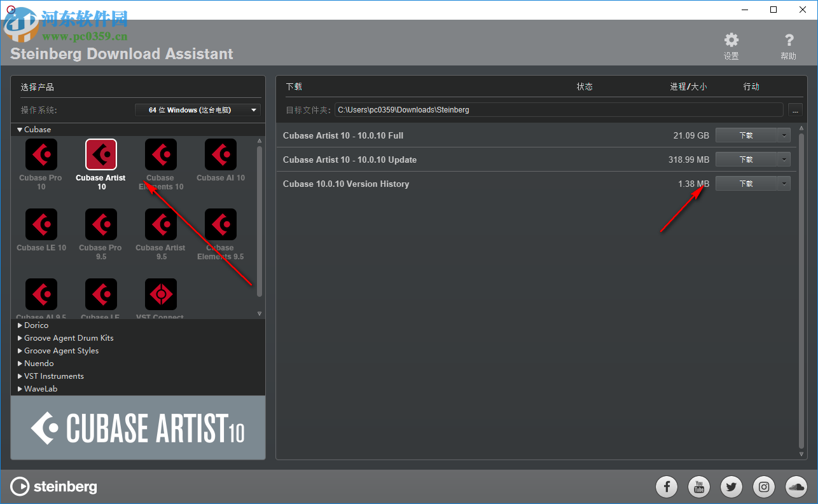Open the operating system dropdown
Screen dimensions: 818x504
(x=197, y=109)
